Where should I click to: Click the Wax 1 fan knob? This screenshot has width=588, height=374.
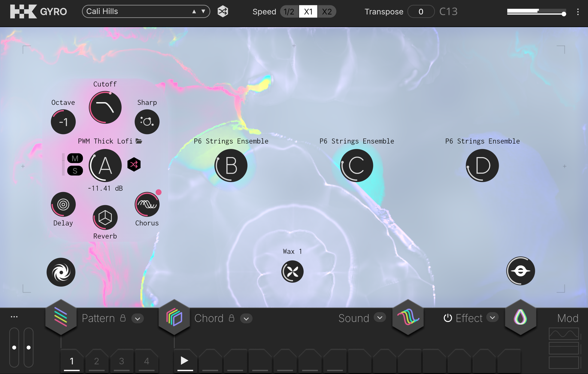click(292, 271)
